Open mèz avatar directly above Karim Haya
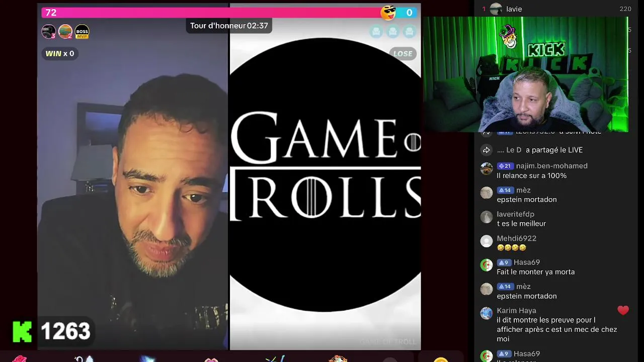 click(487, 290)
